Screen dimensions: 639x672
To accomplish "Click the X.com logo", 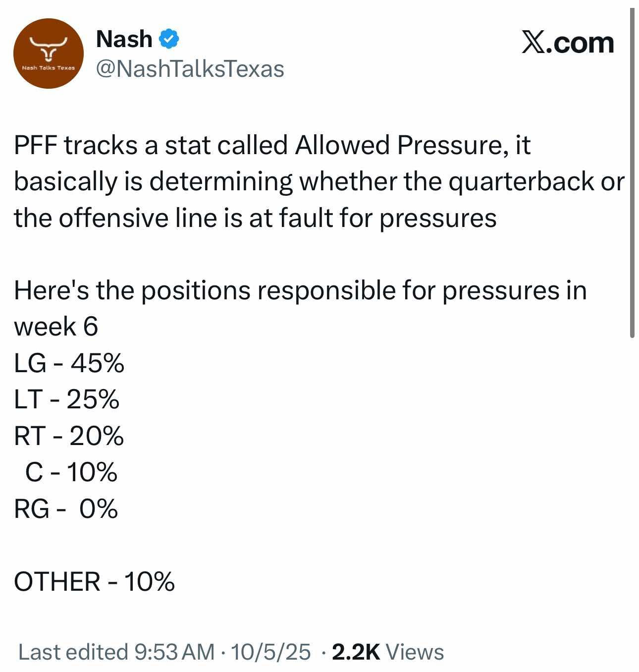I will click(x=568, y=43).
